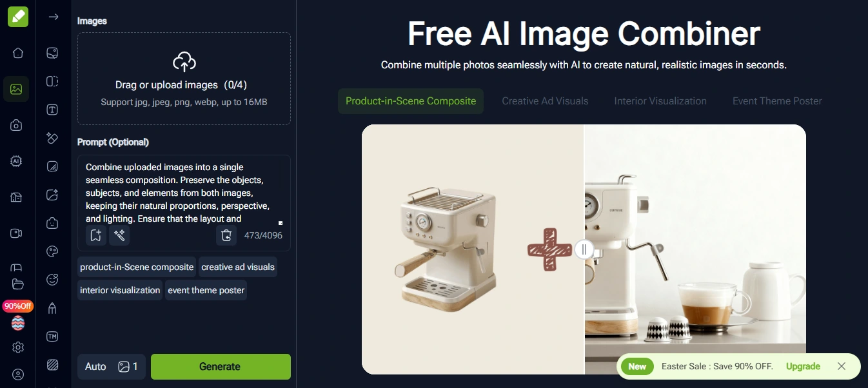Image resolution: width=868 pixels, height=388 pixels.
Task: Click the drag or upload images area
Action: pos(184,79)
